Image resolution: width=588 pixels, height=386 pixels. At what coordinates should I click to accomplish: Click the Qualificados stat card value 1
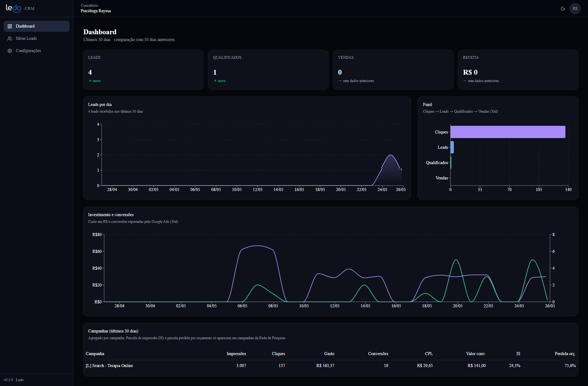tap(215, 72)
